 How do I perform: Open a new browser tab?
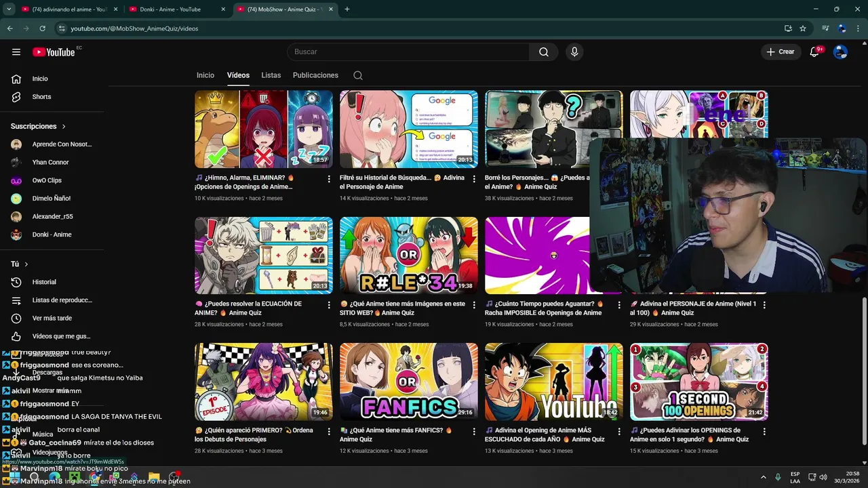[347, 9]
